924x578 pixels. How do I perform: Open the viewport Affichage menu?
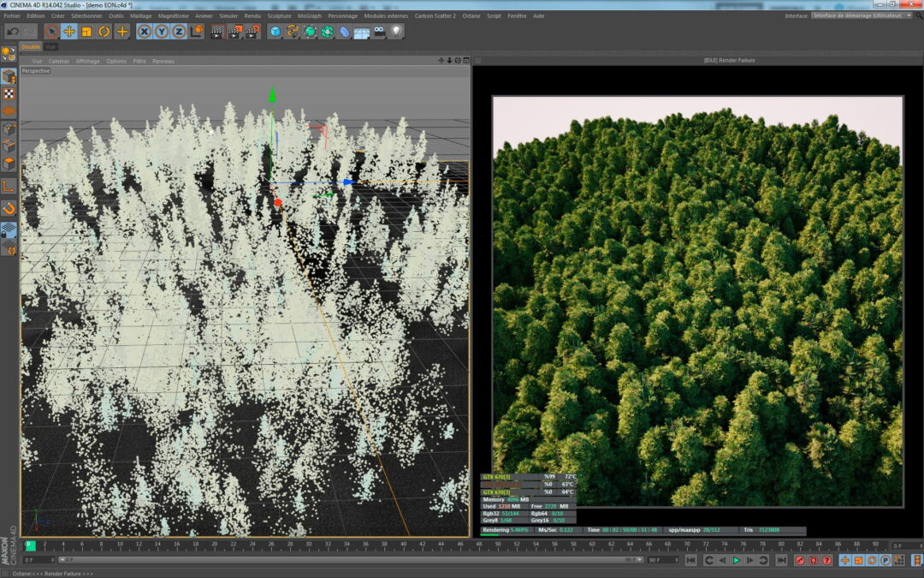[x=87, y=62]
